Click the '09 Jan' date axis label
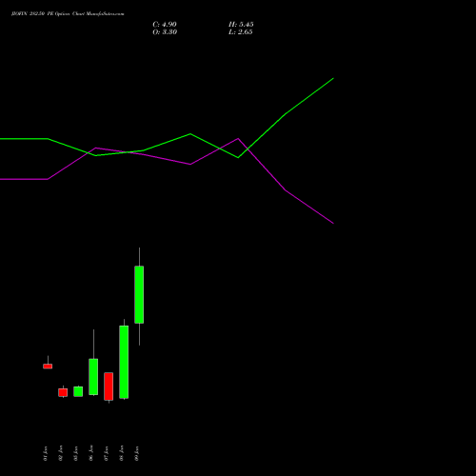This screenshot has width=476, height=476. click(137, 453)
